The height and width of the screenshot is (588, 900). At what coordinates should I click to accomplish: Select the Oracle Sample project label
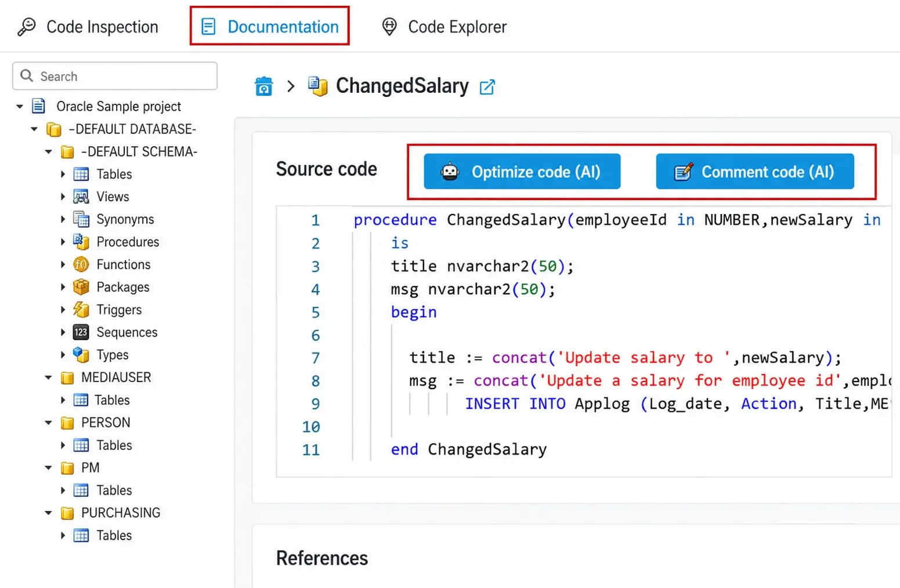coord(118,107)
